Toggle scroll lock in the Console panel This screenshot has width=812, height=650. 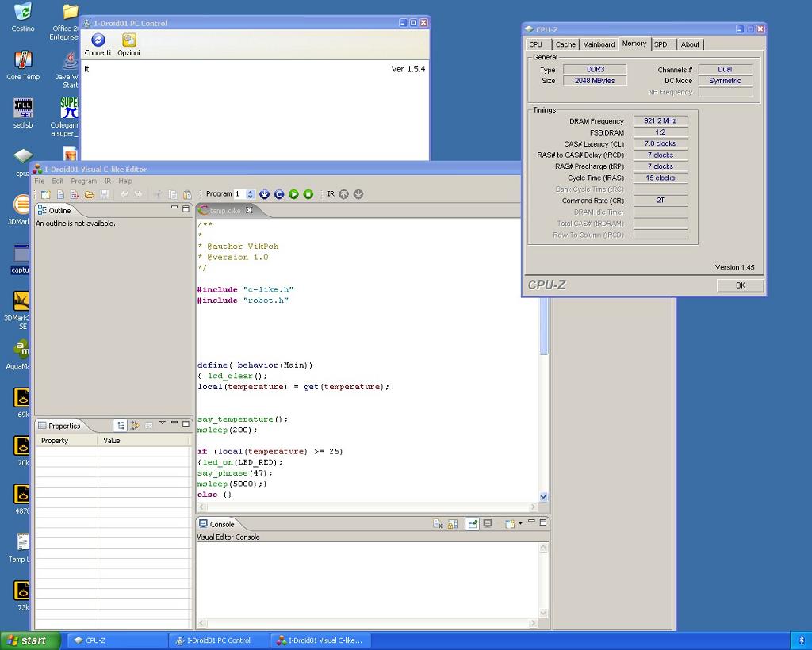[x=452, y=524]
